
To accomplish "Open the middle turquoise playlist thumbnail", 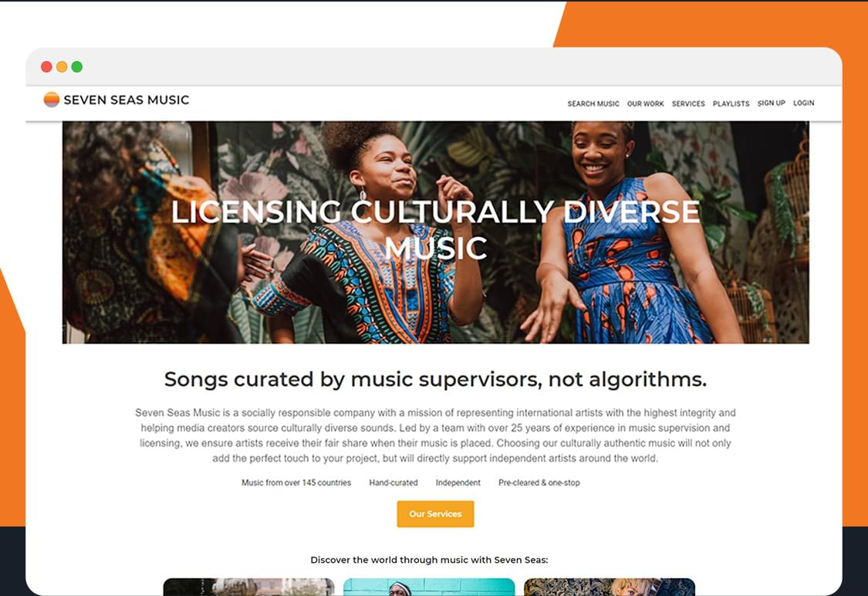I will tap(429, 587).
